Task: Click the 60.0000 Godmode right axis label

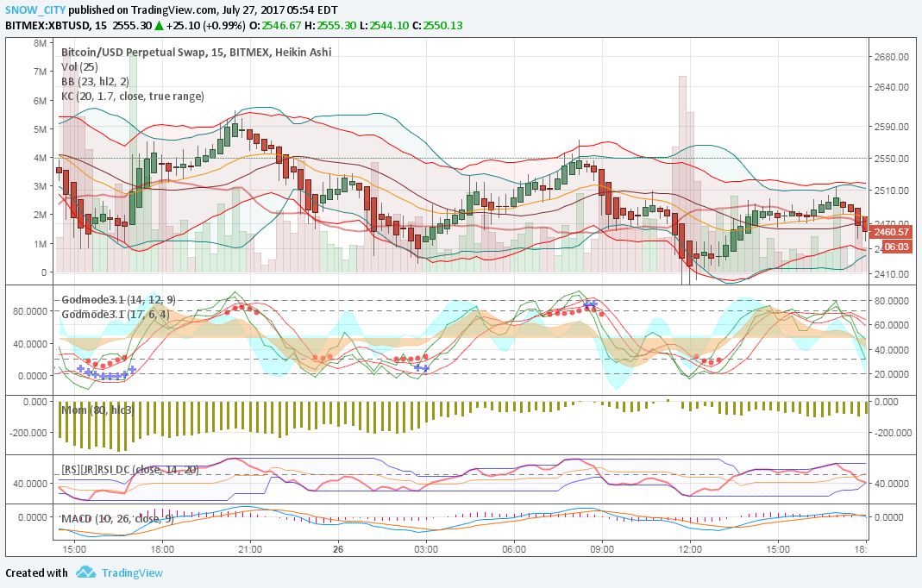Action: [892, 325]
